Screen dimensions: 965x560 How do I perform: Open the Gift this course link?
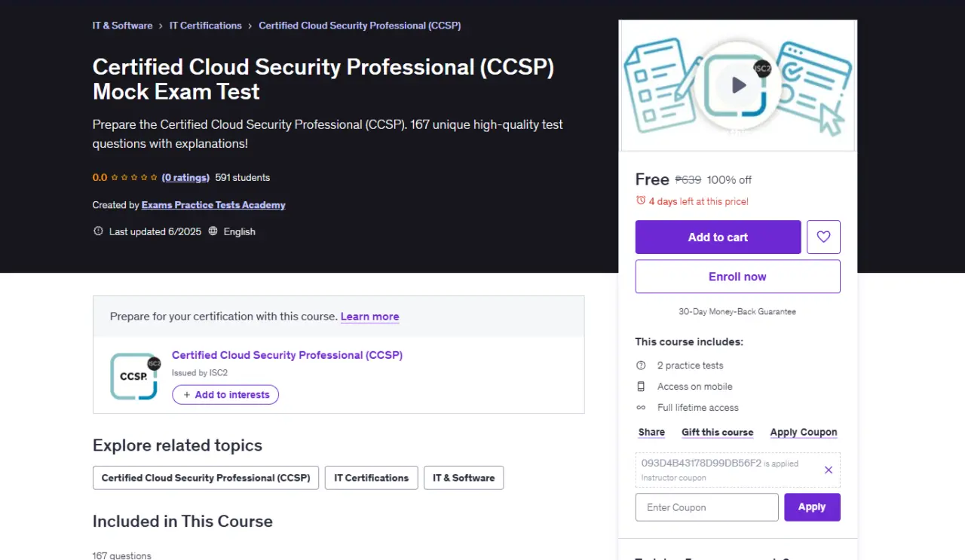pyautogui.click(x=718, y=433)
